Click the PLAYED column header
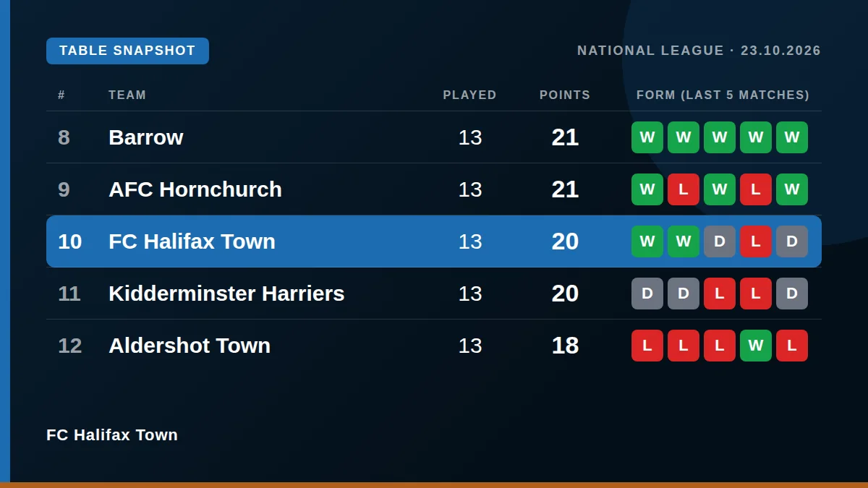This screenshot has height=488, width=868. point(470,95)
